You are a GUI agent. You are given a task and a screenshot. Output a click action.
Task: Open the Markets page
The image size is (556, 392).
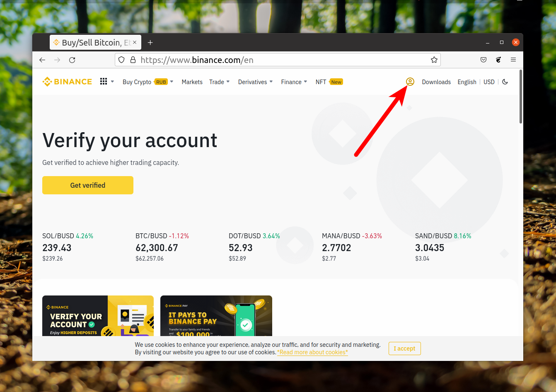point(192,82)
